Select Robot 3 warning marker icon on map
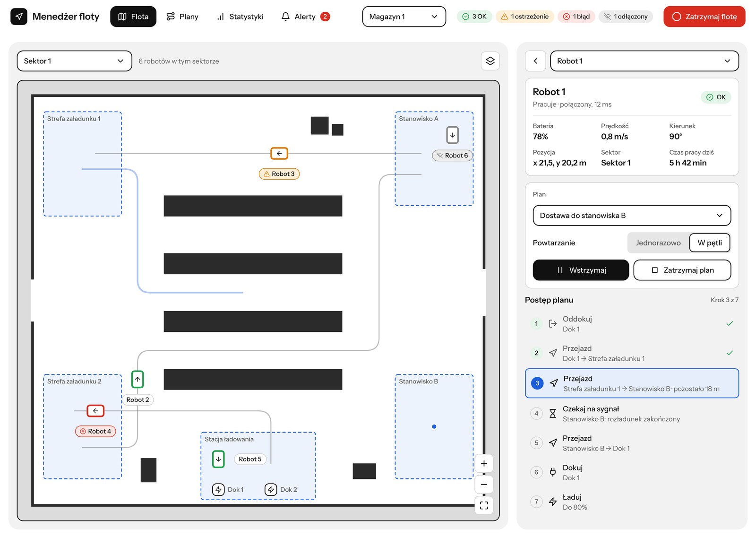The height and width of the screenshot is (538, 756). click(279, 153)
